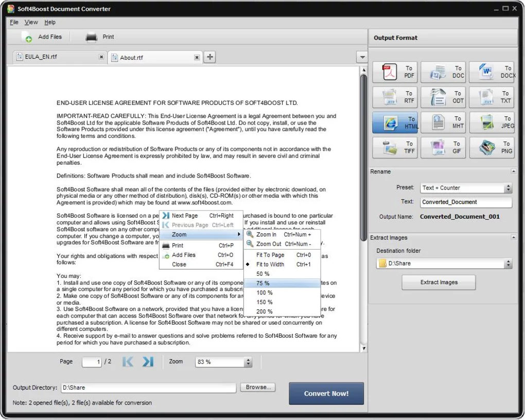Open the View menu
This screenshot has height=420, width=525.
[x=31, y=22]
